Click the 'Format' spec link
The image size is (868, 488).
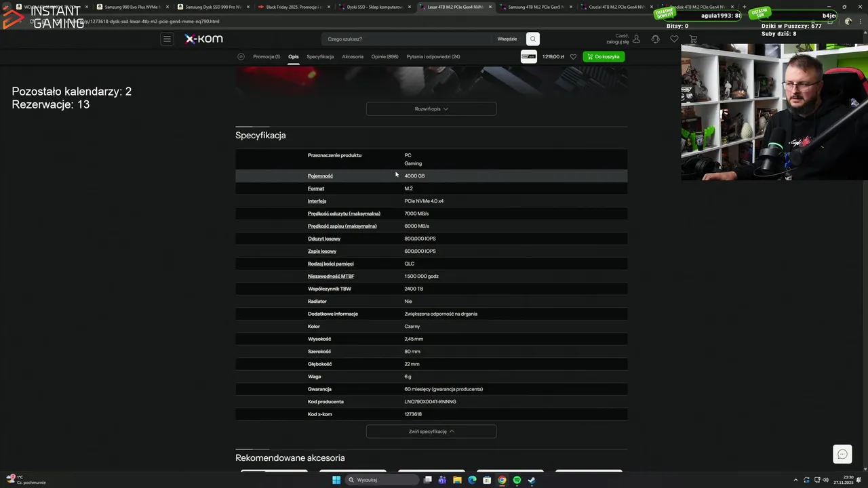tap(316, 188)
